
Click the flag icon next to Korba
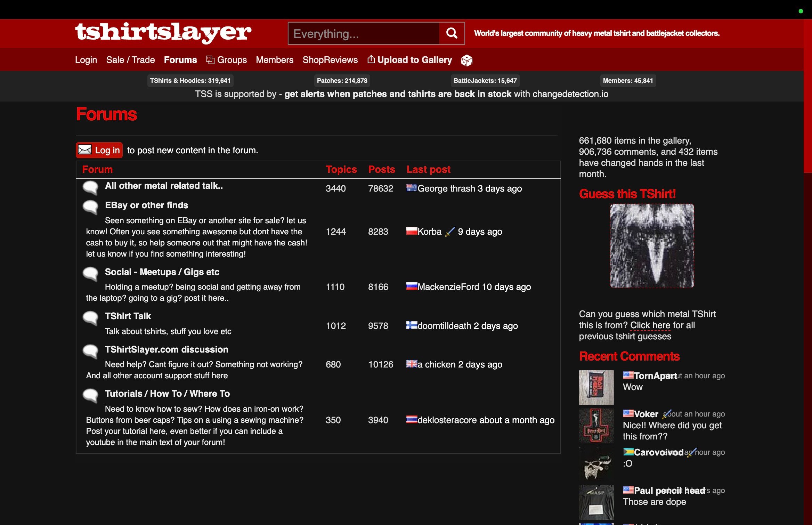[412, 231]
